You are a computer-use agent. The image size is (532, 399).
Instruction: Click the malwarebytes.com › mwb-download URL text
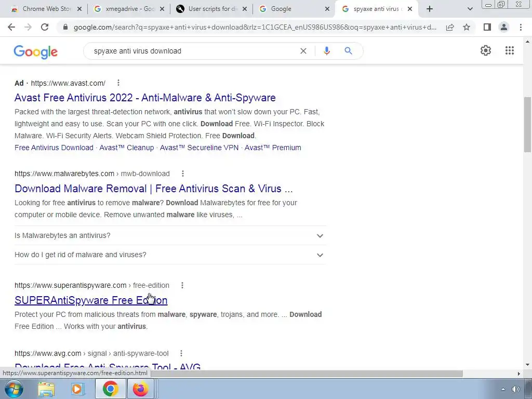[92, 174]
